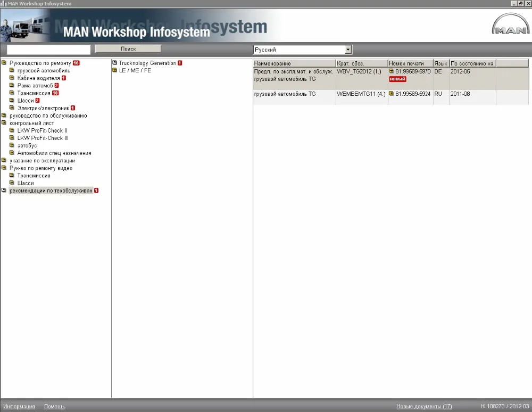The height and width of the screenshot is (412, 532).
Task: Click the MAN logo in the header
Action: pos(510,24)
